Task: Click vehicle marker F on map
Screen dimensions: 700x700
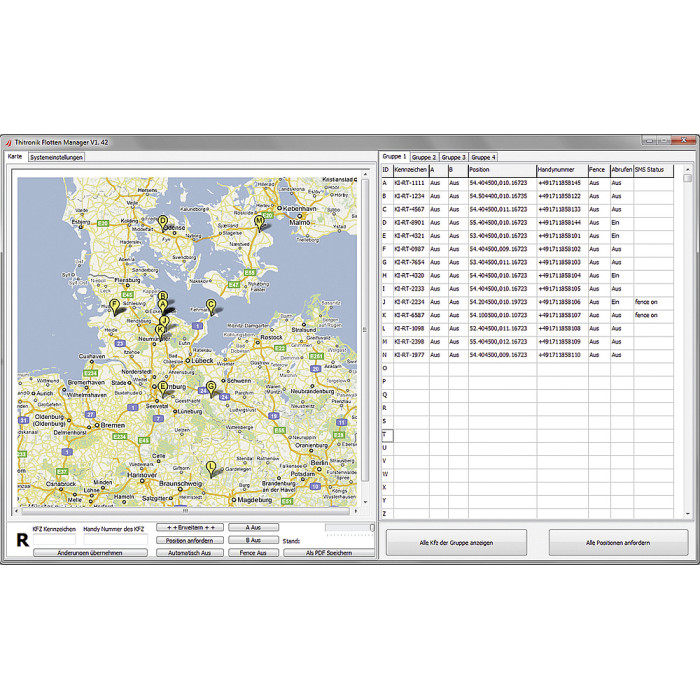Action: tap(115, 304)
